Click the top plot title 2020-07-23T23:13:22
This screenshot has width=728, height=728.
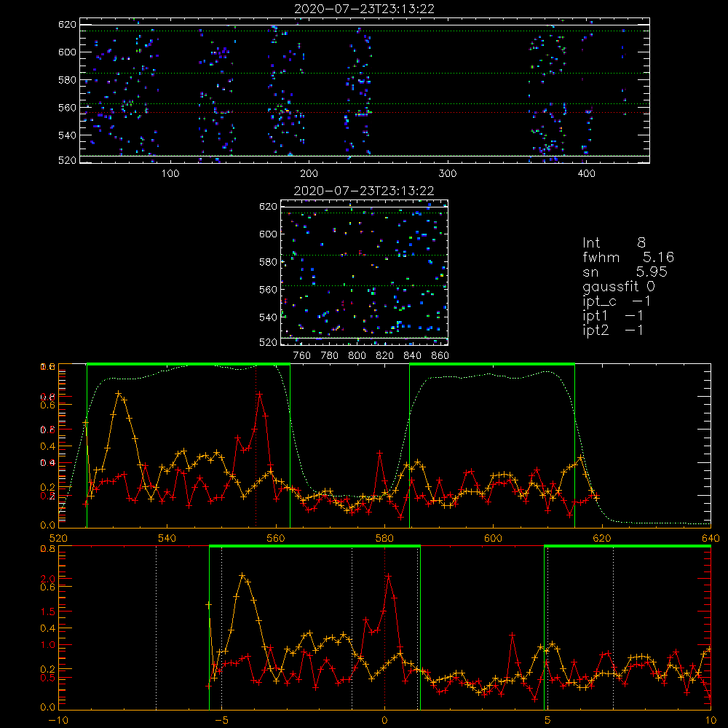(365, 9)
